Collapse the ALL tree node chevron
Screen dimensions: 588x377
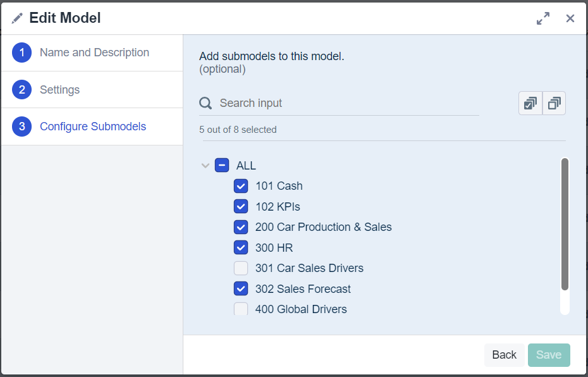(205, 166)
